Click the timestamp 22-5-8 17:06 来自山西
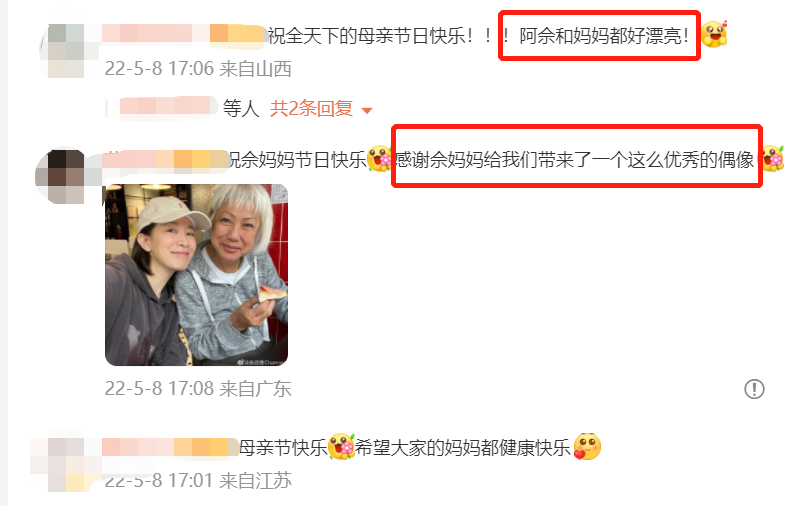 (198, 69)
